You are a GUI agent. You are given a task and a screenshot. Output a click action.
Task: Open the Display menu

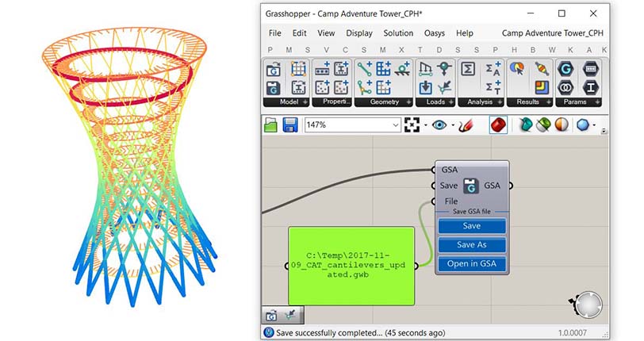tap(359, 33)
